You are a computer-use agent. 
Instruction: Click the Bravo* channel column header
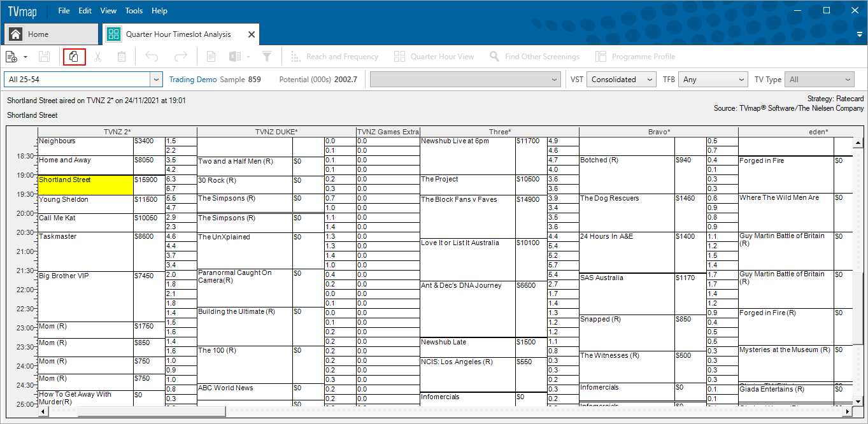[x=658, y=132]
